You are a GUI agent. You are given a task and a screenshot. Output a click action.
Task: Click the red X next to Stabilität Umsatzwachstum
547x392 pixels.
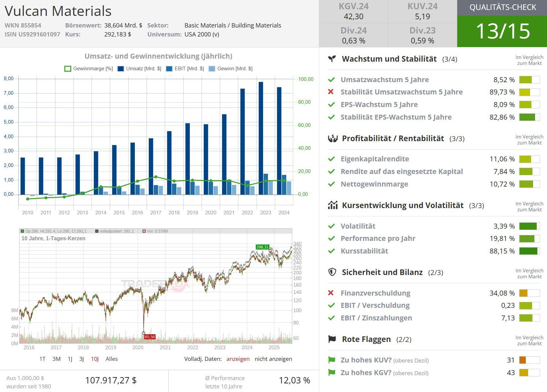[x=331, y=92]
